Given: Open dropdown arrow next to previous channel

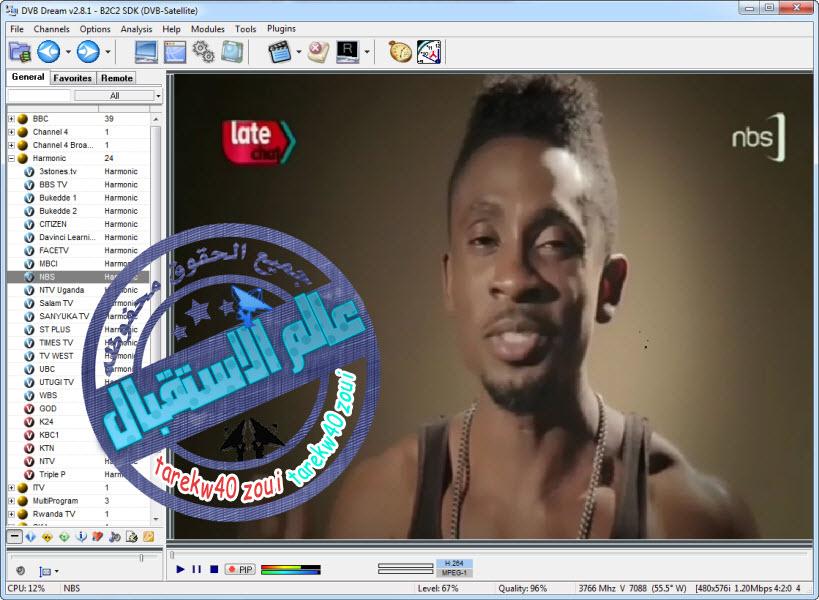Looking at the screenshot, I should click(x=68, y=52).
